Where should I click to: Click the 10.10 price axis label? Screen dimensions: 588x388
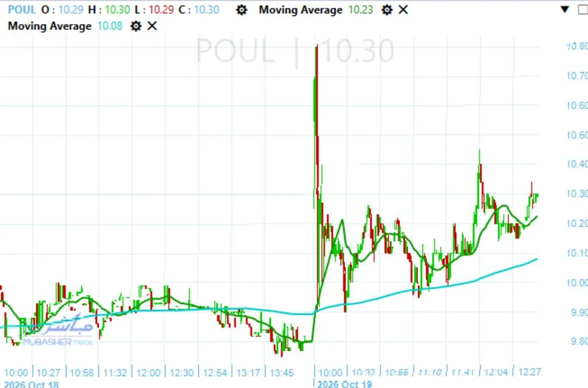click(577, 254)
